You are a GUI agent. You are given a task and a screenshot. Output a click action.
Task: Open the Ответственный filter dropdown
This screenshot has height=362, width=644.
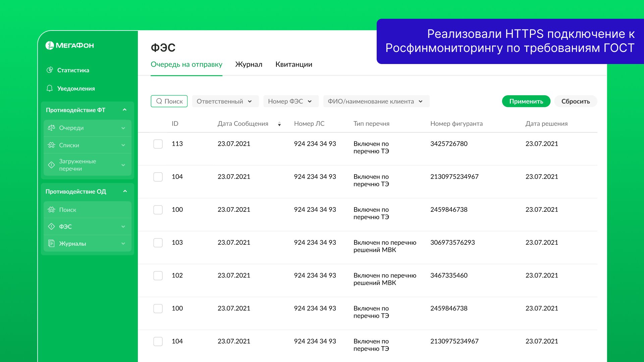click(225, 101)
